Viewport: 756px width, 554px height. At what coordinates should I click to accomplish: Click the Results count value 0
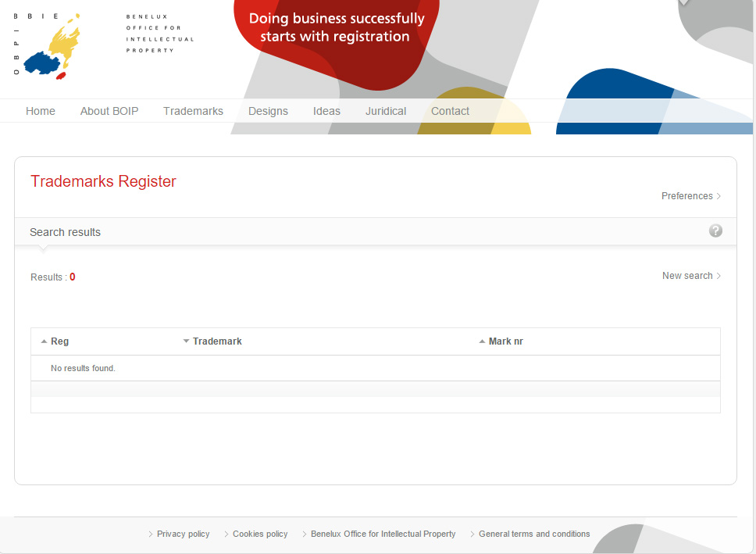(73, 277)
